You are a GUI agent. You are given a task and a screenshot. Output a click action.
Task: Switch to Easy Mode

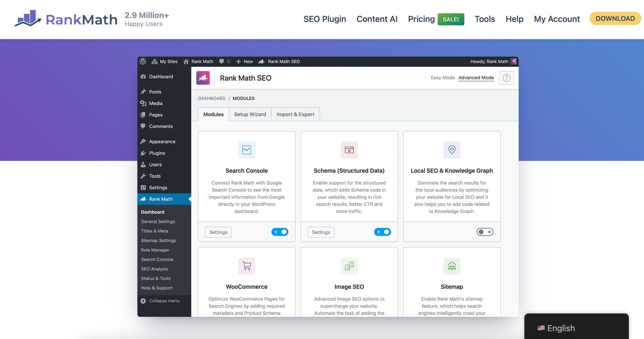click(x=443, y=78)
